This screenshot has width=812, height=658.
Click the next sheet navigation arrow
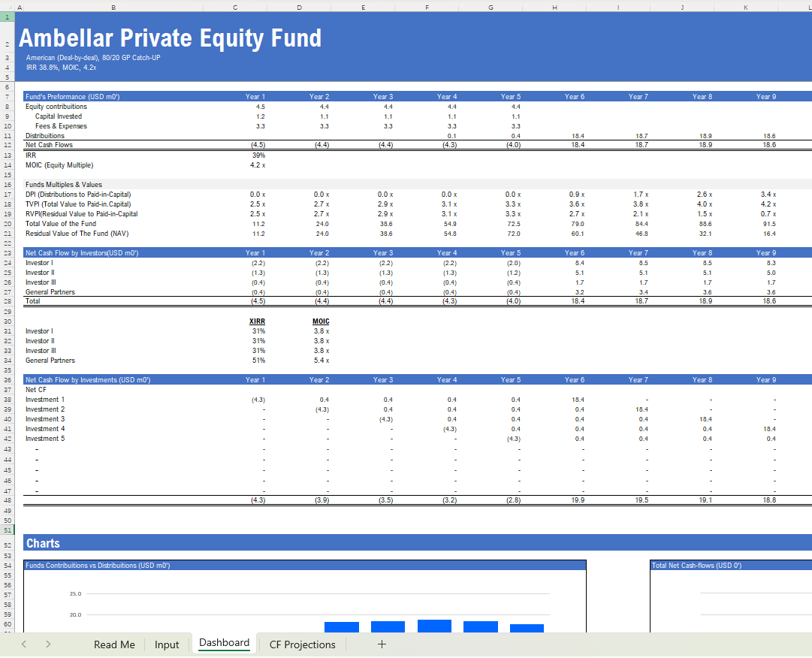48,644
